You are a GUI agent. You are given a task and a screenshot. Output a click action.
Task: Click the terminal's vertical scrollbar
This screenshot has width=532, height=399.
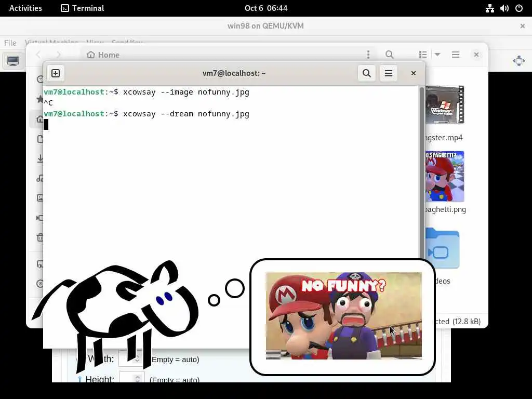[422, 173]
